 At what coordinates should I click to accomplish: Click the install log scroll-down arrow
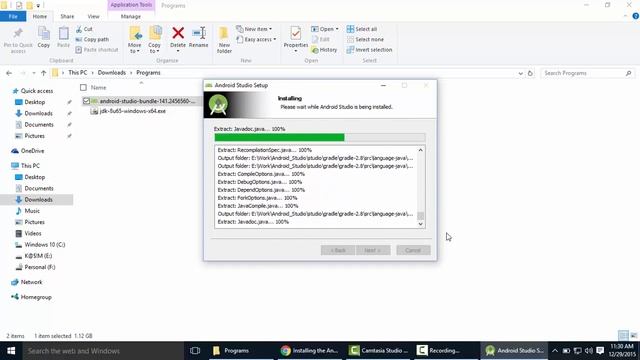tap(420, 224)
